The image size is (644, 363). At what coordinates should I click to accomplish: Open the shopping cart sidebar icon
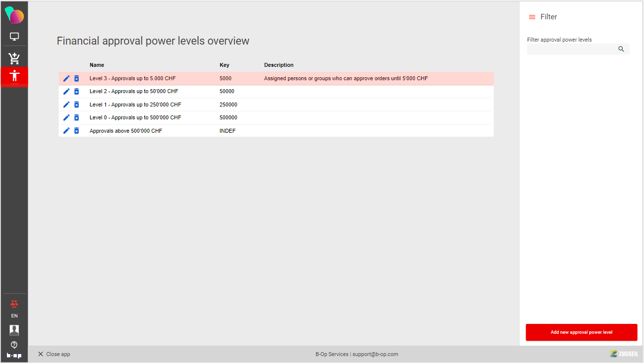14,58
